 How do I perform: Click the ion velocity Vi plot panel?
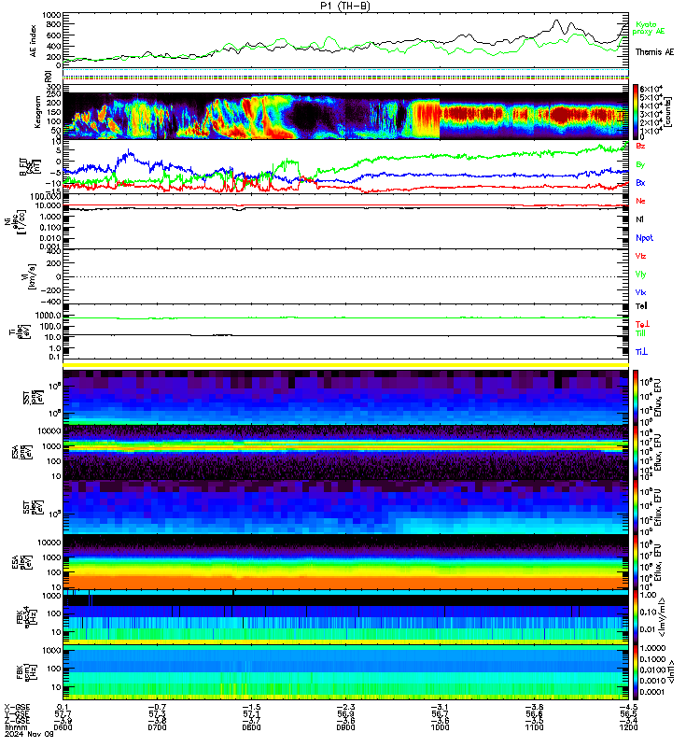click(x=345, y=276)
